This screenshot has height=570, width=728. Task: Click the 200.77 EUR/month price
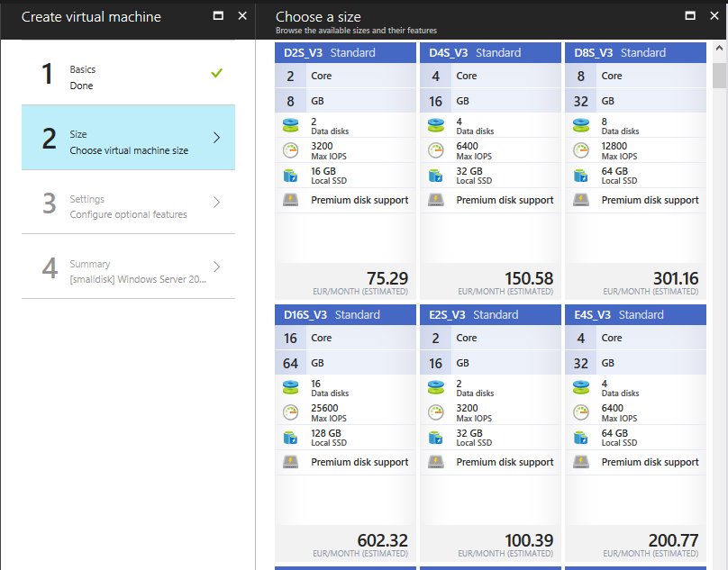673,540
